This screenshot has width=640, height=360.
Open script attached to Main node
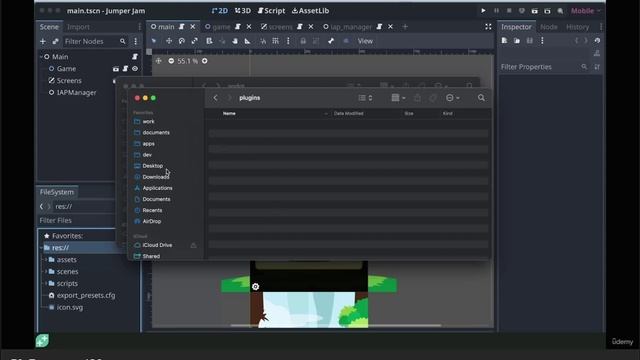(135, 57)
